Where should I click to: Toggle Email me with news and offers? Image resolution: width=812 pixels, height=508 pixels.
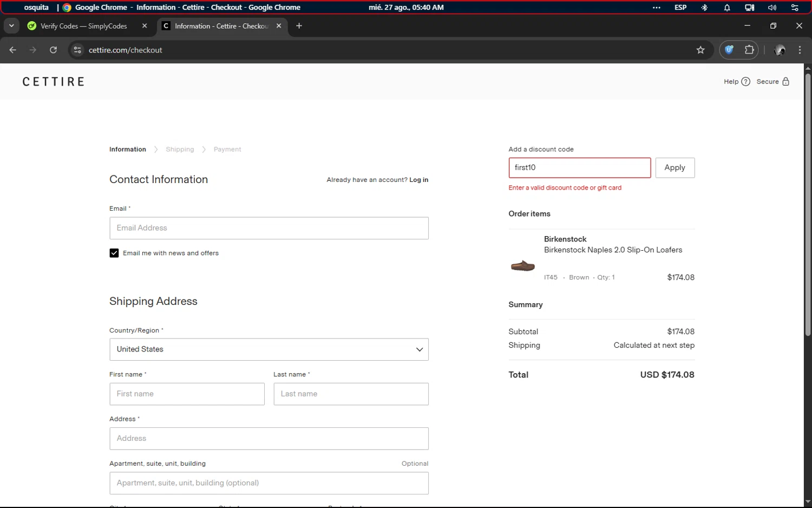(114, 253)
